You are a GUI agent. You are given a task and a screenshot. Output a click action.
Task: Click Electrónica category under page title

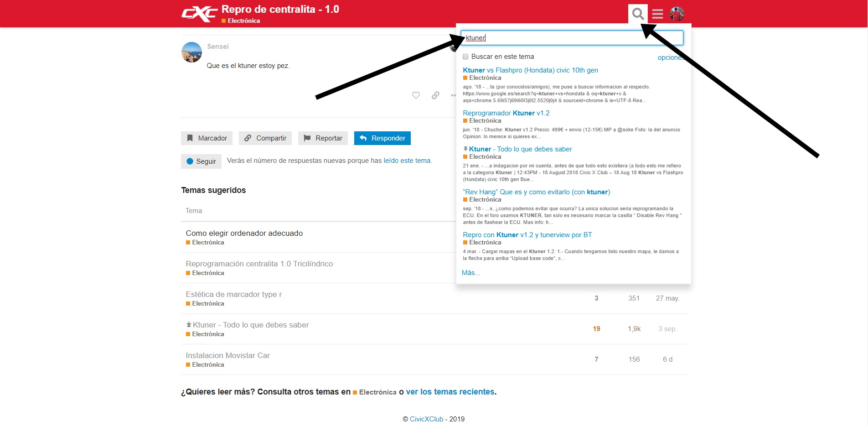[241, 21]
